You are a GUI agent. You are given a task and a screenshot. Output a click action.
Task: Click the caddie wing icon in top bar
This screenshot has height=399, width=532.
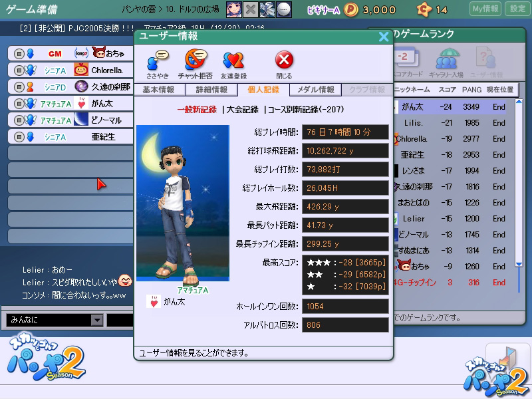point(267,9)
